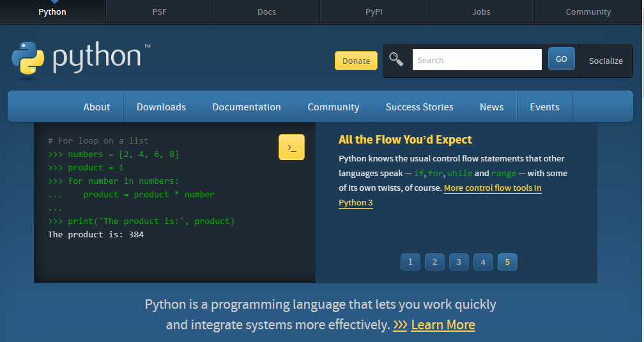
Task: Open the Events navigation menu
Action: tap(544, 107)
